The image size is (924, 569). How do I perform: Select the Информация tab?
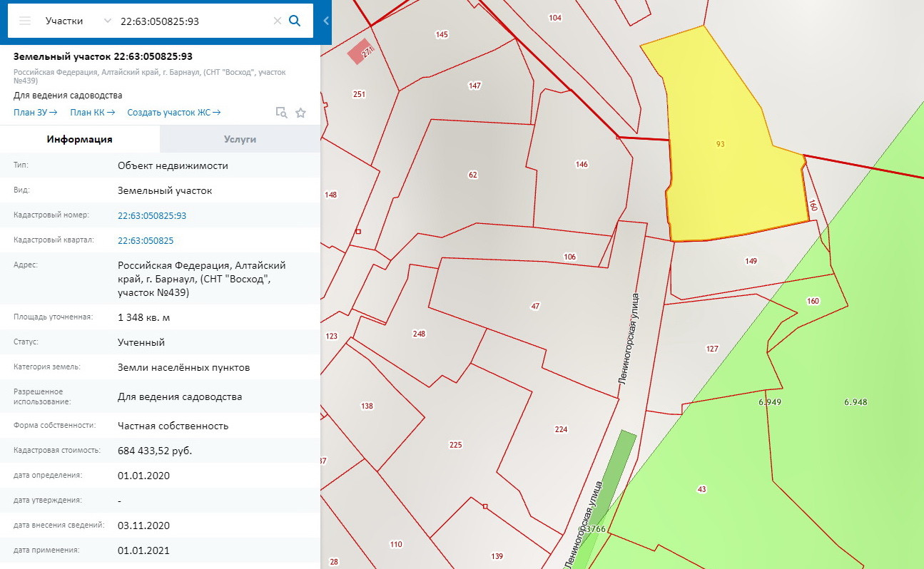coord(80,139)
